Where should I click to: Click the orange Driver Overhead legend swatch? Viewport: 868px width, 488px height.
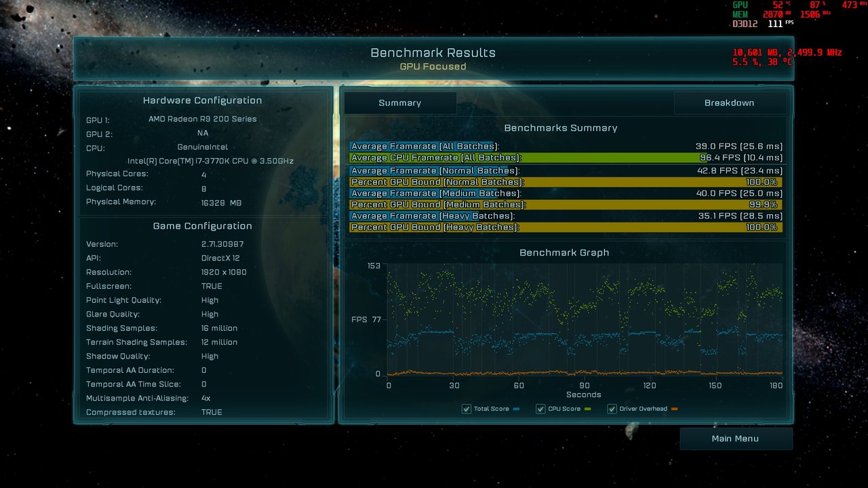point(674,409)
